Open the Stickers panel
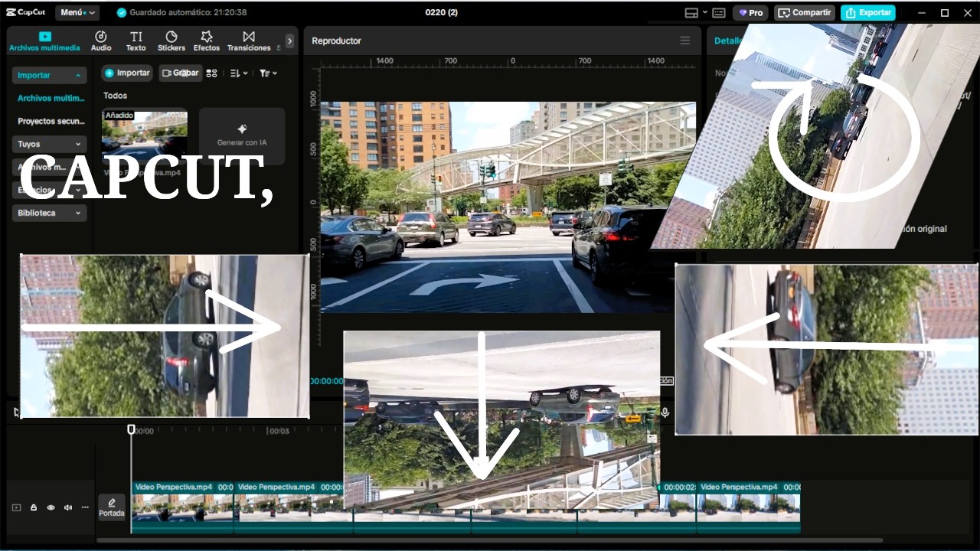This screenshot has width=980, height=551. point(171,41)
